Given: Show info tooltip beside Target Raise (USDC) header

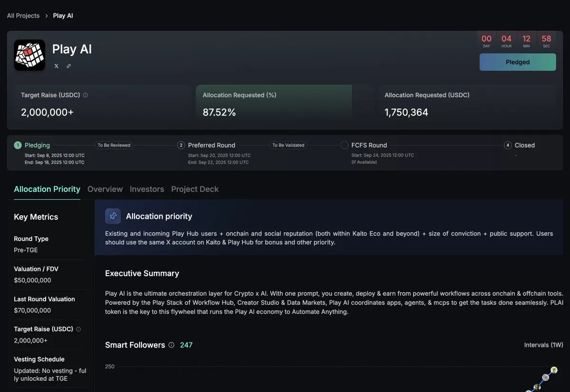Looking at the screenshot, I should 85,95.
